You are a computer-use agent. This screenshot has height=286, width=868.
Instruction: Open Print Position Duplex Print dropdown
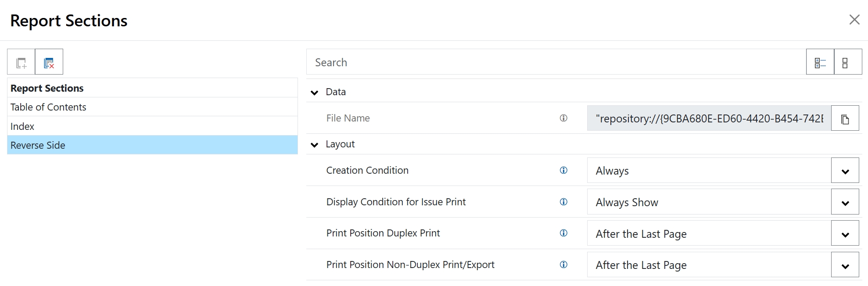(x=845, y=234)
